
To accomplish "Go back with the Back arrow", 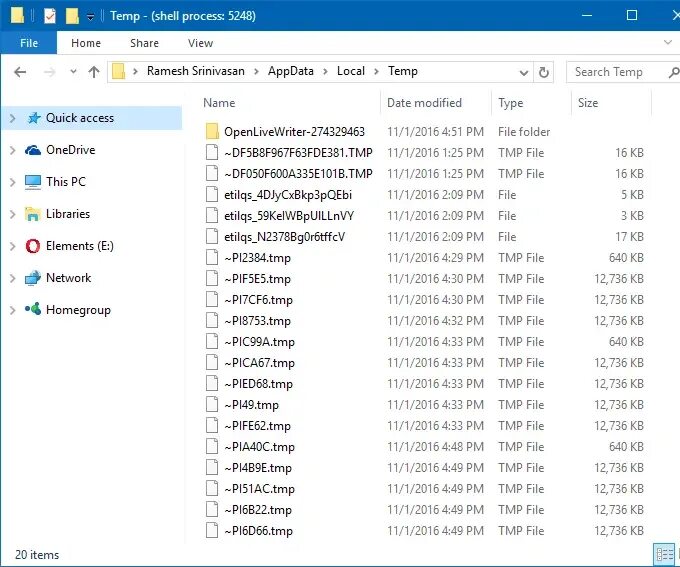I will pyautogui.click(x=20, y=72).
